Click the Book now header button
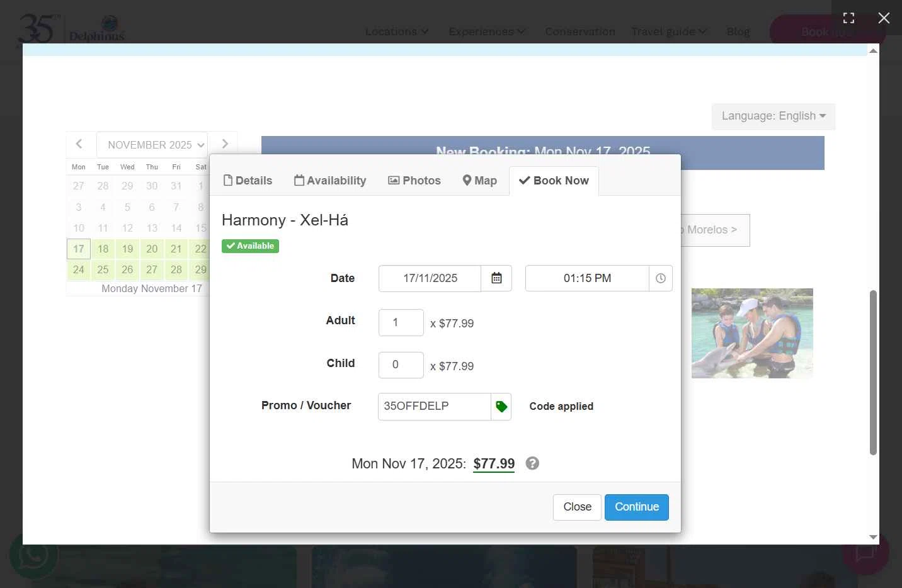Viewport: 902px width, 588px height. coord(826,31)
